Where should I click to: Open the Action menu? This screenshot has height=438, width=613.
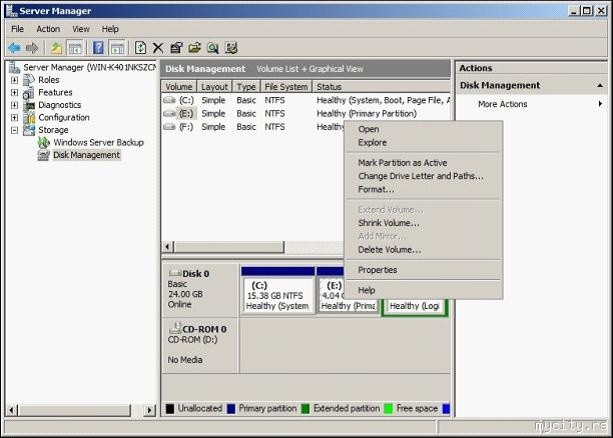(48, 29)
